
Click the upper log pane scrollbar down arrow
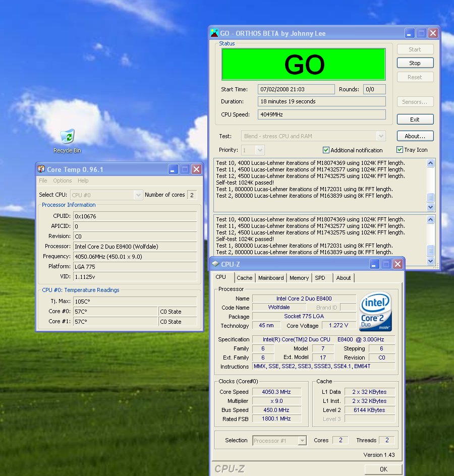coord(430,207)
